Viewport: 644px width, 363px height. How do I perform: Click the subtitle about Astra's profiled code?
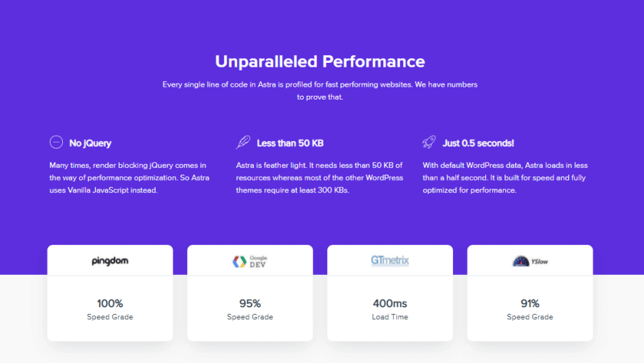pyautogui.click(x=320, y=90)
